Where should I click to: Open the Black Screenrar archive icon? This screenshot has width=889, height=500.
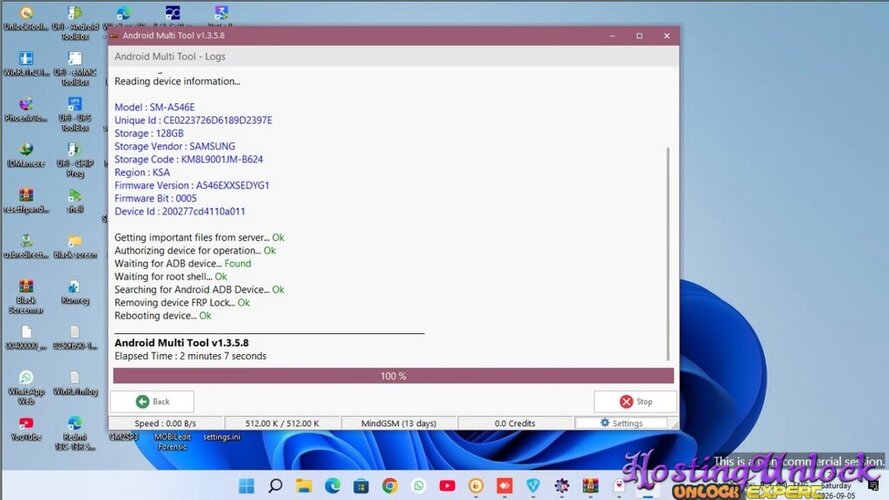26,296
